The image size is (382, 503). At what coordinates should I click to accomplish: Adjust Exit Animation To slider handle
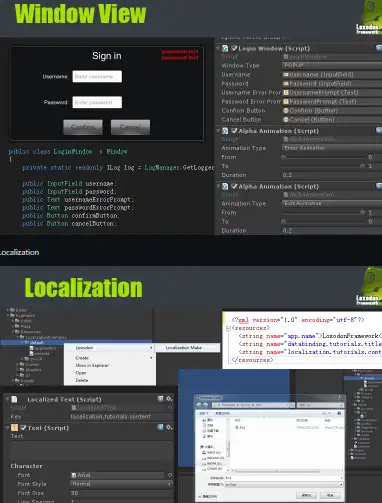click(283, 221)
